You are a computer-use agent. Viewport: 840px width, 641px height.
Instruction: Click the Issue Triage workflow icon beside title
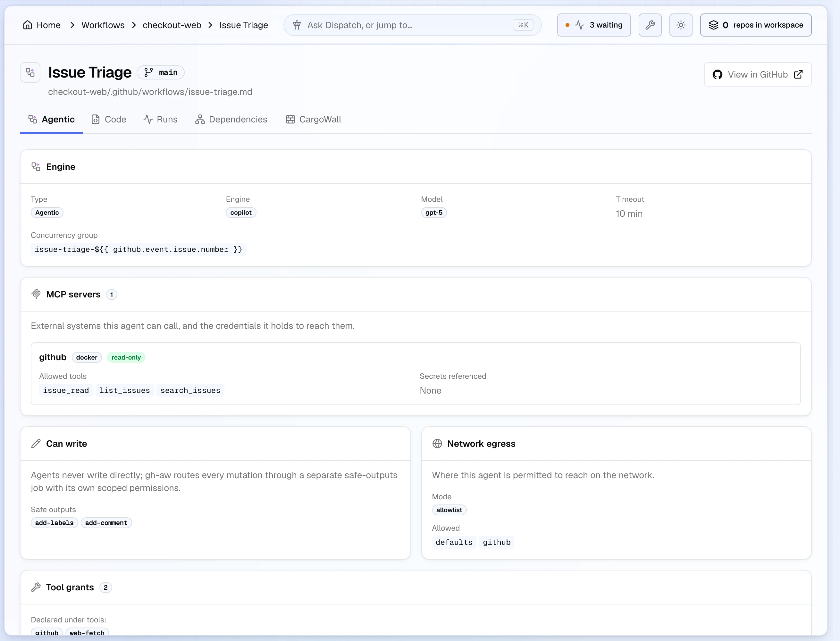coord(30,72)
